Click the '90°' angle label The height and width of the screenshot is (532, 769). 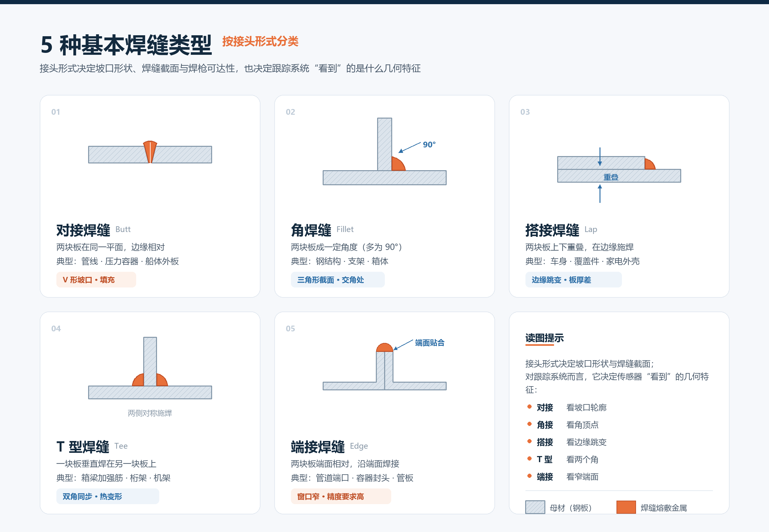pyautogui.click(x=429, y=145)
